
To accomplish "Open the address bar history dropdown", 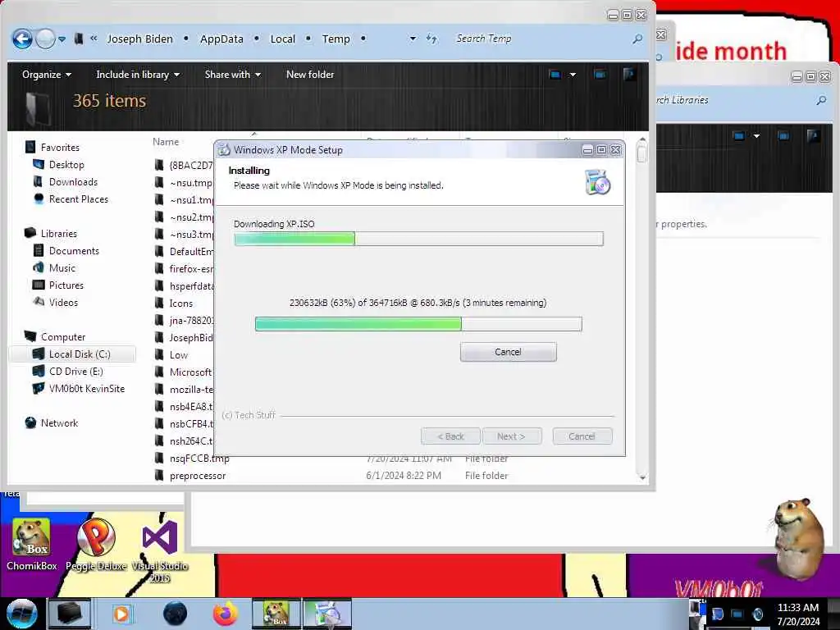I will [413, 39].
